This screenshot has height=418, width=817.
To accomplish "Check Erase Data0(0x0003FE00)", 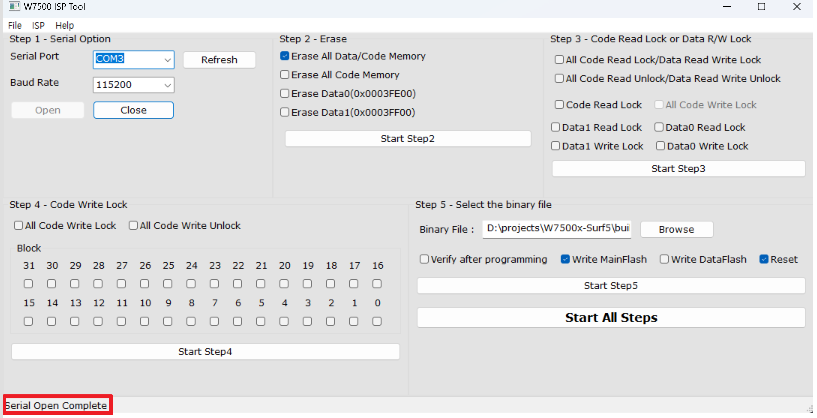I will (x=284, y=93).
